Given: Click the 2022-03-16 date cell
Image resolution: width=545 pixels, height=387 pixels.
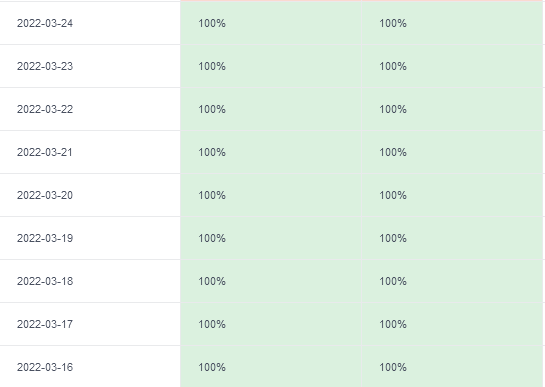Looking at the screenshot, I should click(90, 367).
